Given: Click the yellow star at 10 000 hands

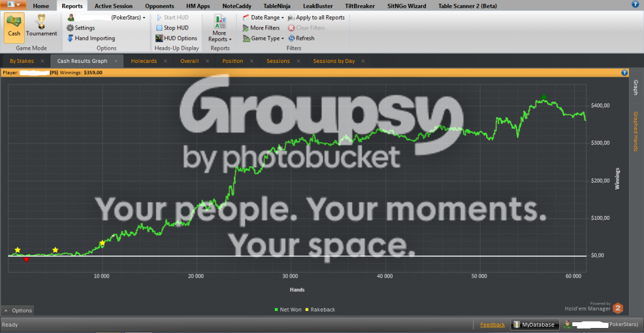Looking at the screenshot, I should coord(103,244).
